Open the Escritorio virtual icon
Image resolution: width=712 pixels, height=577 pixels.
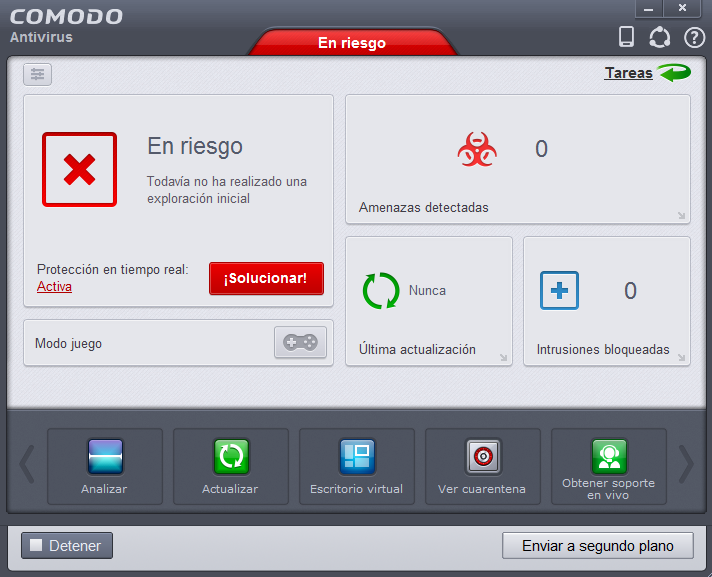[x=357, y=457]
